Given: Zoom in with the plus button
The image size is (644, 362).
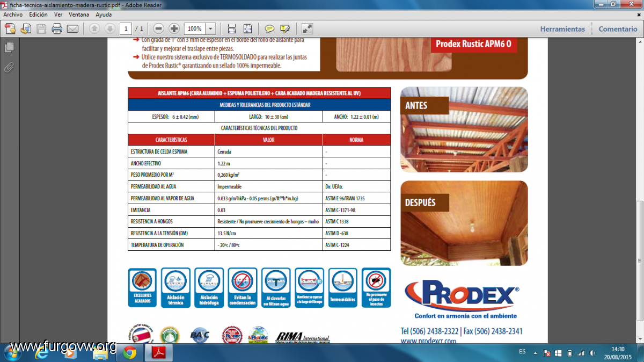Looking at the screenshot, I should coord(174,28).
